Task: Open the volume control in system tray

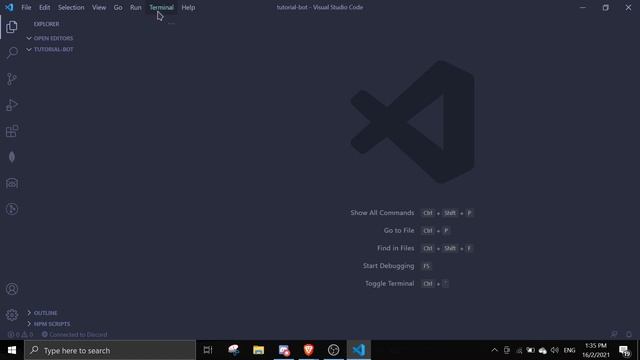Action: pos(554,350)
